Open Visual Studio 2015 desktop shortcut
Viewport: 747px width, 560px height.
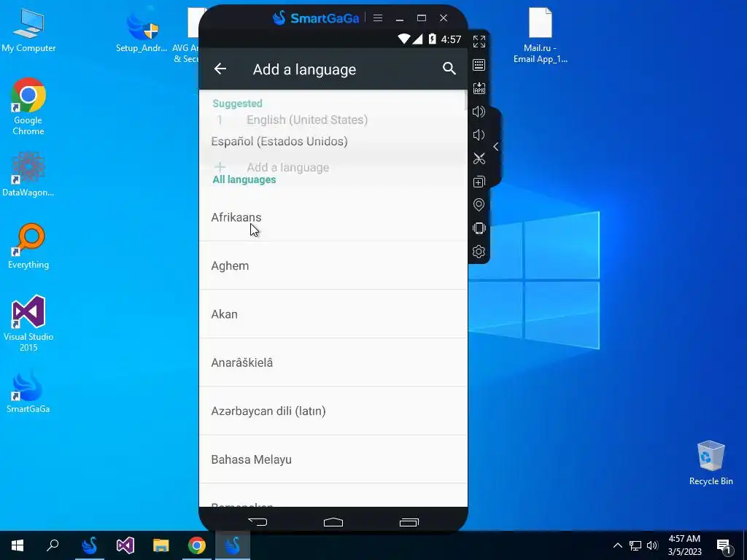point(28,323)
